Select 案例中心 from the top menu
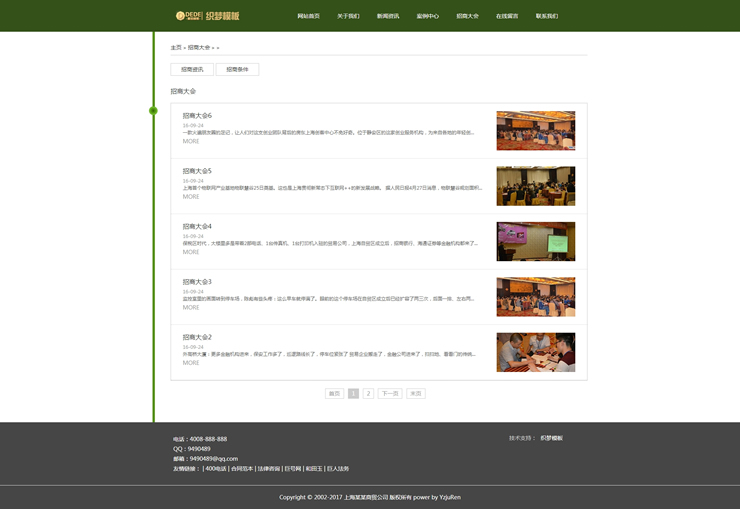Viewport: 740px width, 509px height. click(x=428, y=16)
